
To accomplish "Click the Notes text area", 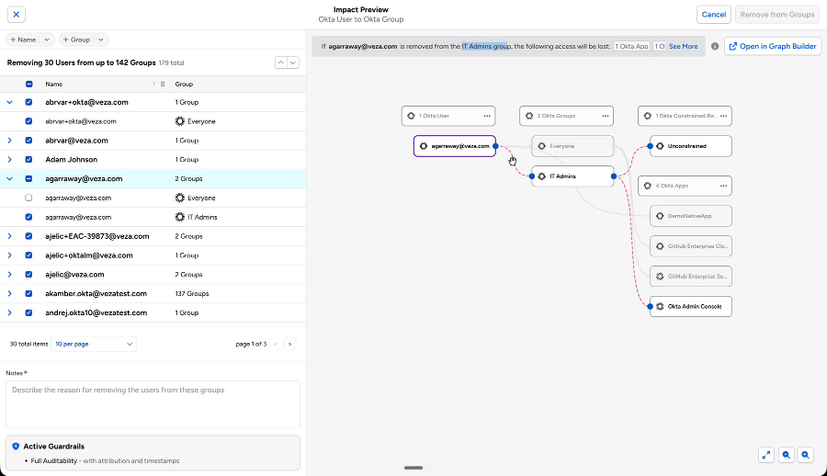I will (153, 404).
